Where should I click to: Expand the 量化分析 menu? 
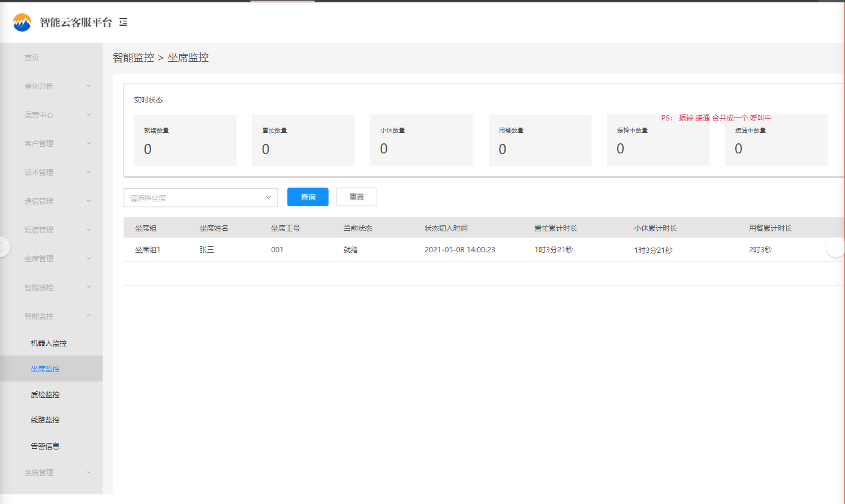52,86
